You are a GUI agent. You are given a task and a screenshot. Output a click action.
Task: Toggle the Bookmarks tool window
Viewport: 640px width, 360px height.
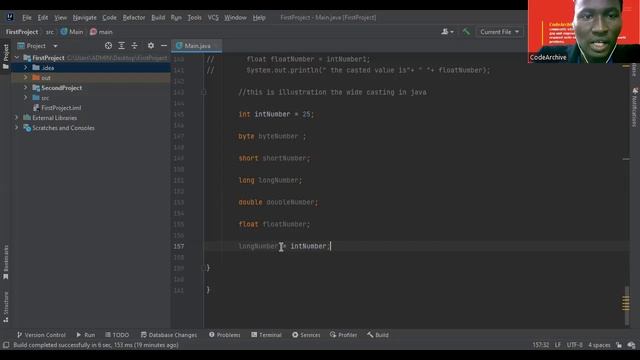tap(6, 262)
